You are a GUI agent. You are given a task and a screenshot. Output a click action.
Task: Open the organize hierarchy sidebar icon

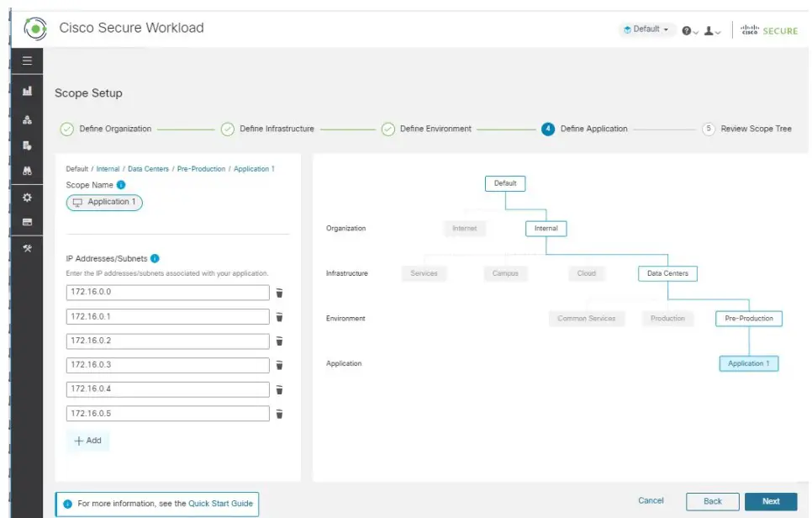[28, 119]
